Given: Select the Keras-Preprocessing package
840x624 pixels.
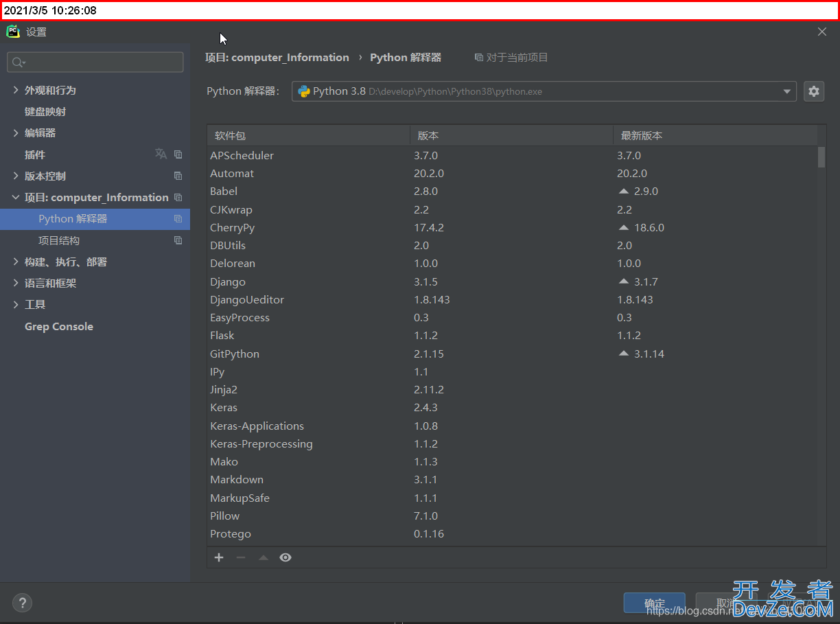Looking at the screenshot, I should 512,443.
